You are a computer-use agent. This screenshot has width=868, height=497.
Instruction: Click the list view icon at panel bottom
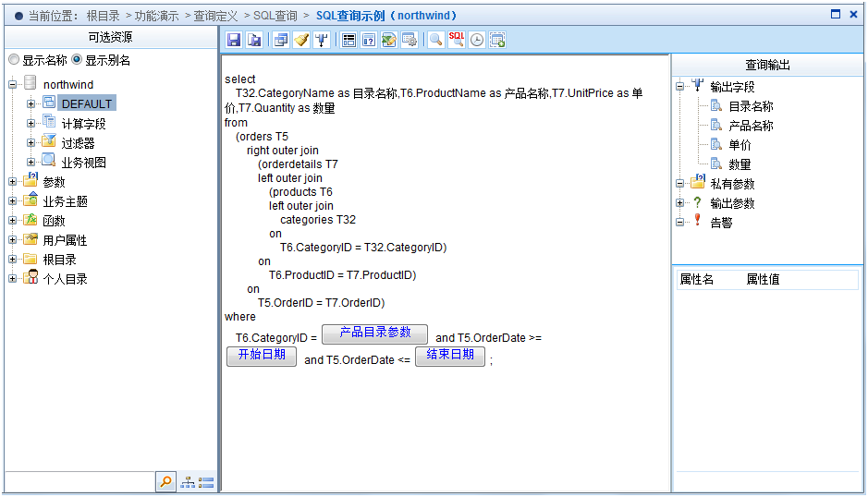point(206,482)
